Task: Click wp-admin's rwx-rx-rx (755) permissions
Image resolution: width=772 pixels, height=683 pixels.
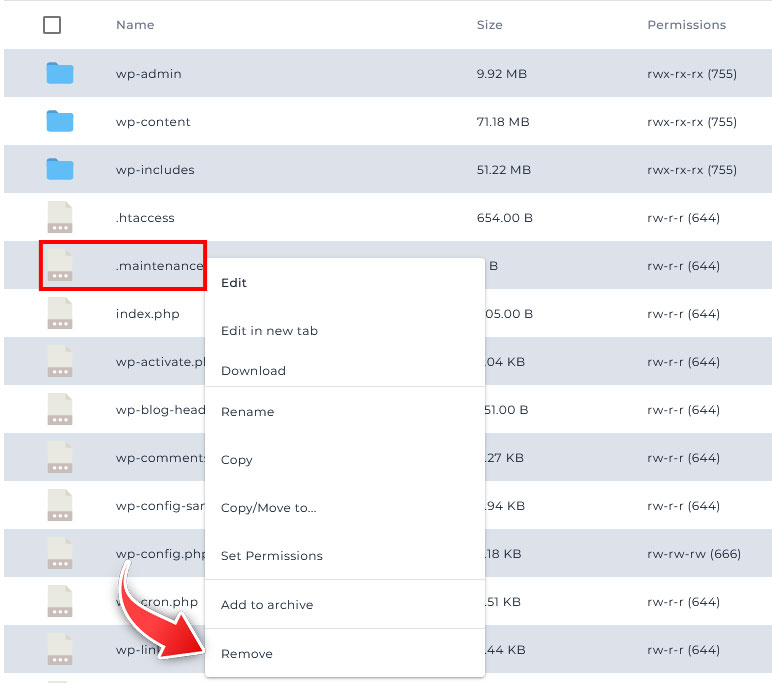Action: point(692,74)
